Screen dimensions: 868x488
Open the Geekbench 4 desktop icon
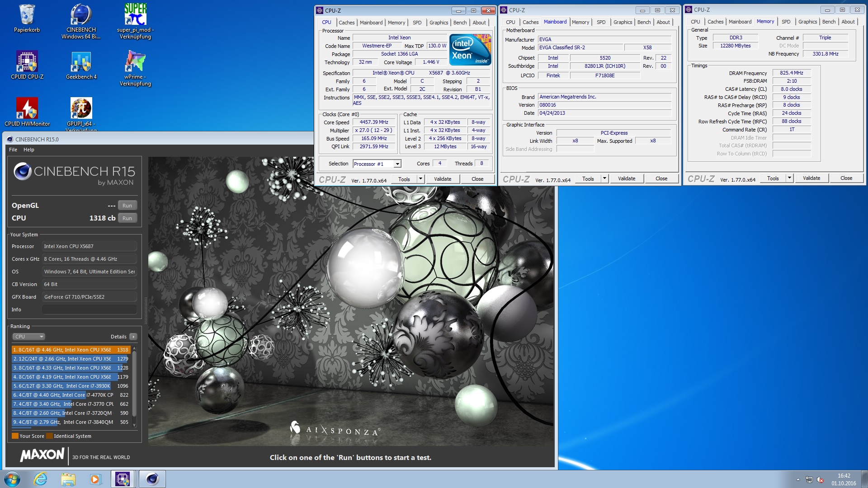(81, 66)
